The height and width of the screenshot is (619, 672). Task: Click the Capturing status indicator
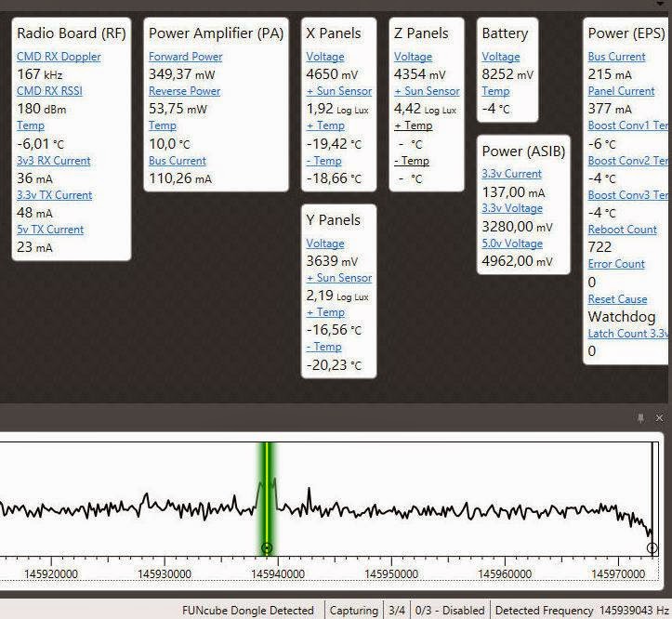pyautogui.click(x=354, y=611)
